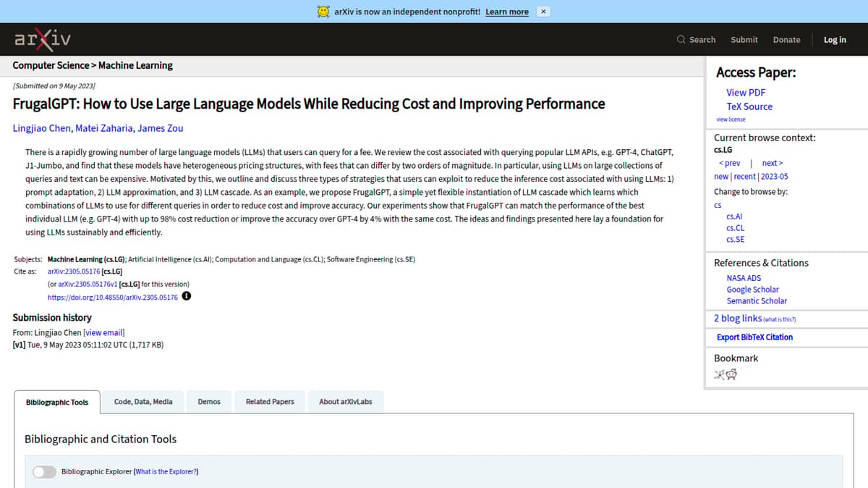Go to previous paper with prev
This screenshot has width=868, height=488.
[729, 163]
